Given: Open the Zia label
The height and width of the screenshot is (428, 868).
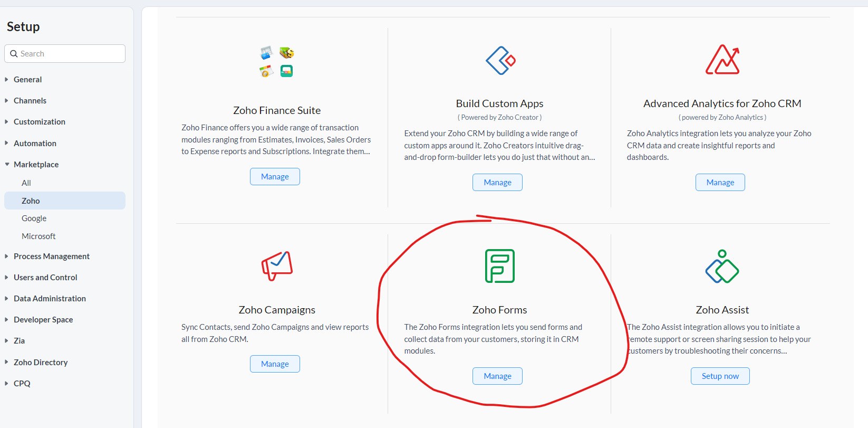Looking at the screenshot, I should [20, 341].
